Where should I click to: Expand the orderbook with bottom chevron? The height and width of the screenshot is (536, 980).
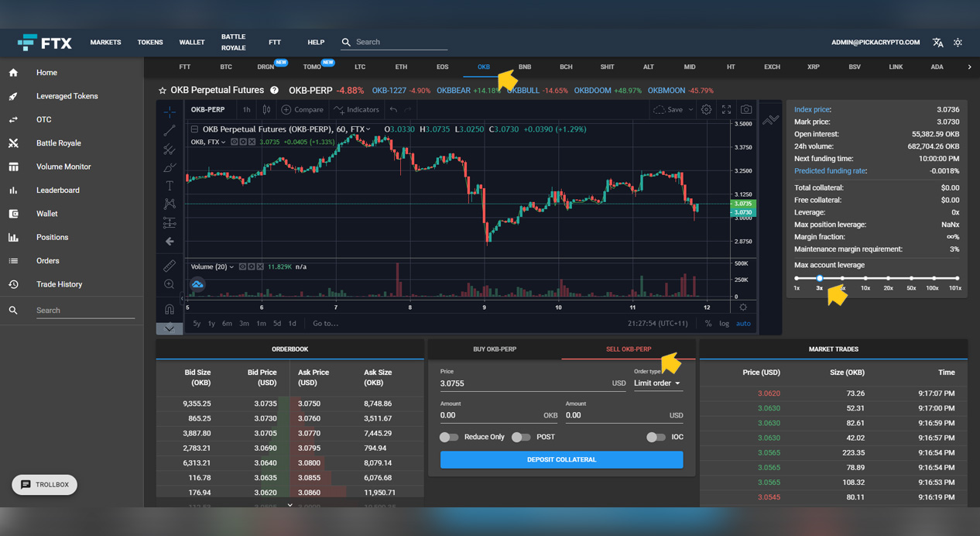tap(290, 504)
